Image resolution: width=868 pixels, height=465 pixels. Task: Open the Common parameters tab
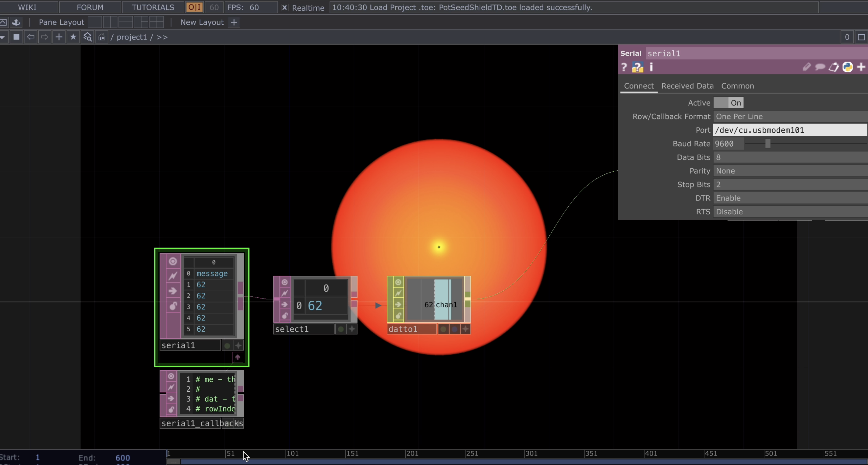pyautogui.click(x=737, y=86)
